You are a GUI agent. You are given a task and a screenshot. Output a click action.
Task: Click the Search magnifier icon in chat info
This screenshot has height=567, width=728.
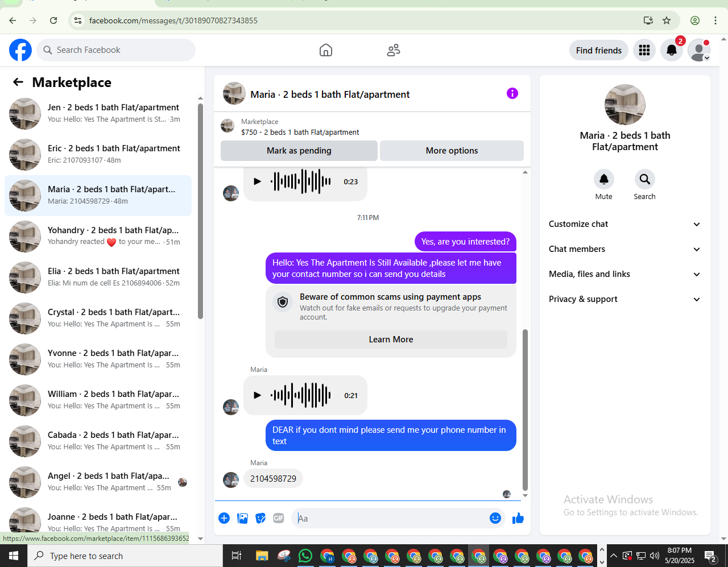645,179
